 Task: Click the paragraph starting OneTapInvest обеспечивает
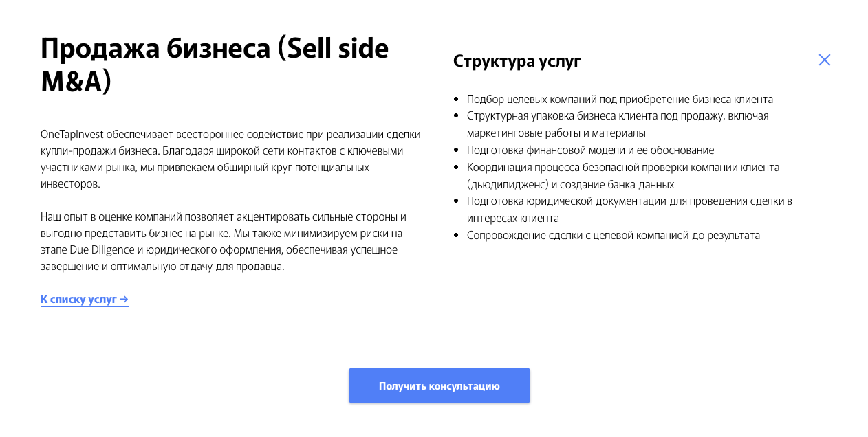click(230, 159)
